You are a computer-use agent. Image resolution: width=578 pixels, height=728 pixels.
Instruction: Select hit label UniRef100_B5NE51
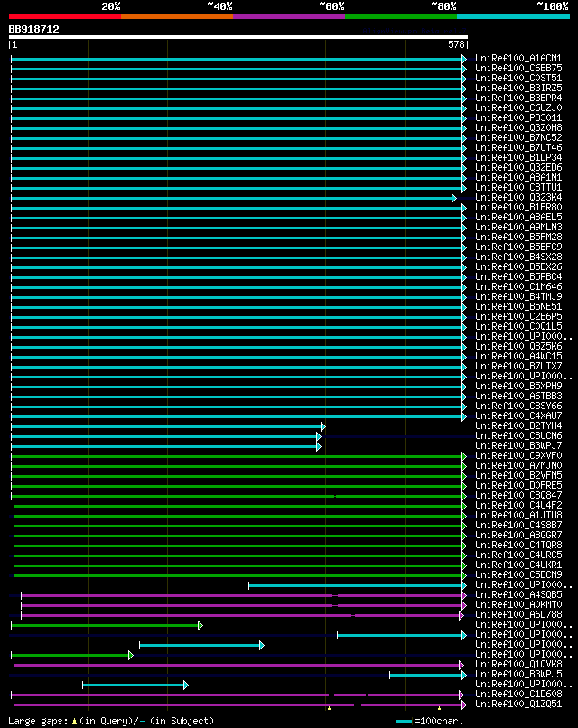coord(518,307)
